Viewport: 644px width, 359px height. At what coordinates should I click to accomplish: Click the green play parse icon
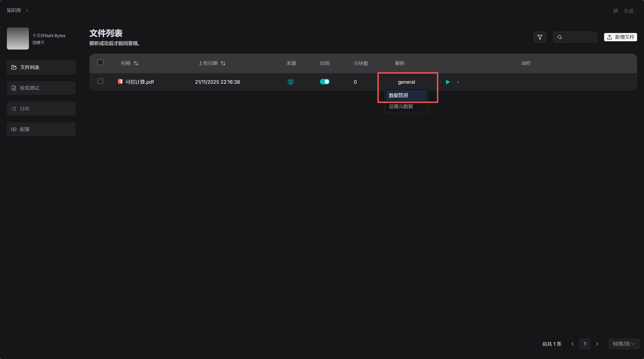pyautogui.click(x=448, y=82)
